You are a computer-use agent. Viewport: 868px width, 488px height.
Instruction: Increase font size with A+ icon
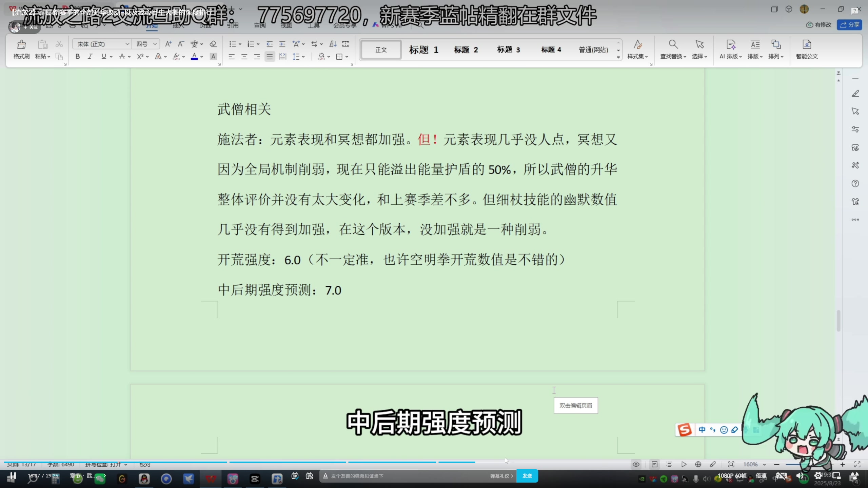coord(168,44)
